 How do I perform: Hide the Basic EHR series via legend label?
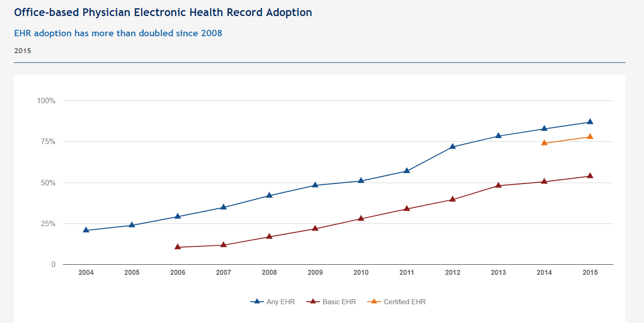(x=339, y=302)
